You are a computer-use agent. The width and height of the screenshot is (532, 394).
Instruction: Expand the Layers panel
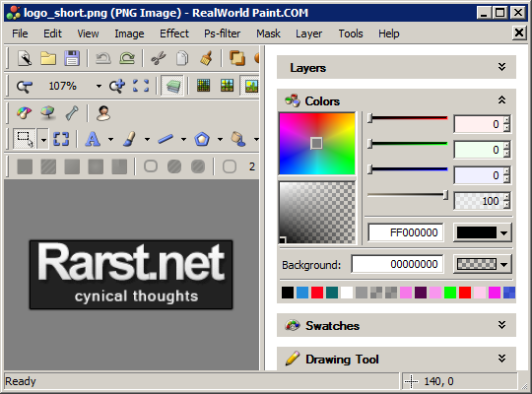pyautogui.click(x=501, y=67)
